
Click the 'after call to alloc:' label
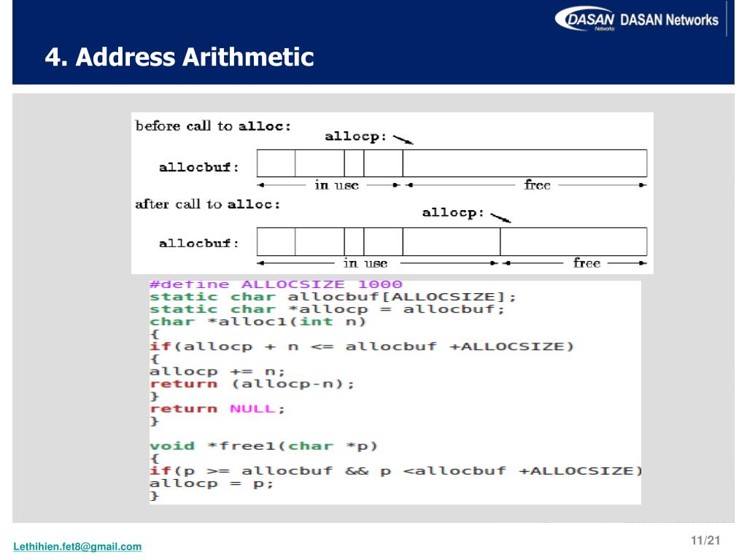(x=208, y=204)
